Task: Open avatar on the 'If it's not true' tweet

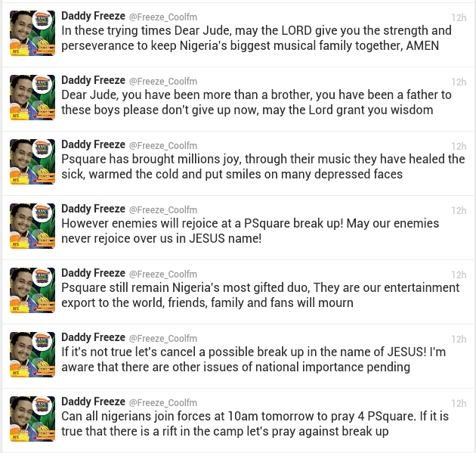Action: 32,354
